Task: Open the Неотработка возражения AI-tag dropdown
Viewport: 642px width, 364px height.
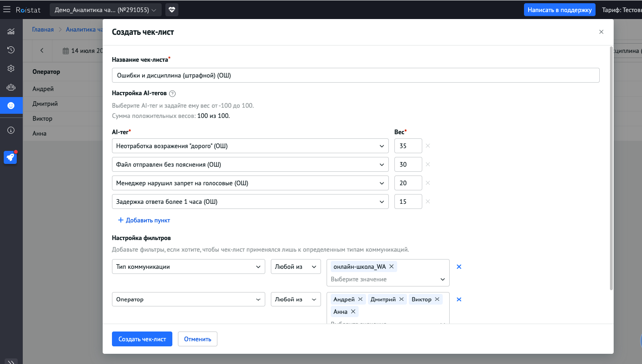Action: tap(250, 146)
